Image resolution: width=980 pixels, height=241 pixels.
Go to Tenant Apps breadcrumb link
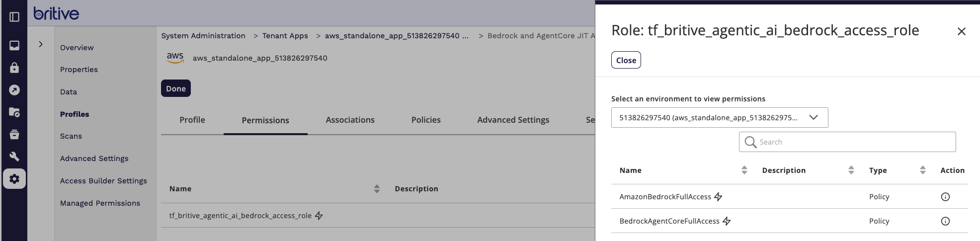pos(285,36)
